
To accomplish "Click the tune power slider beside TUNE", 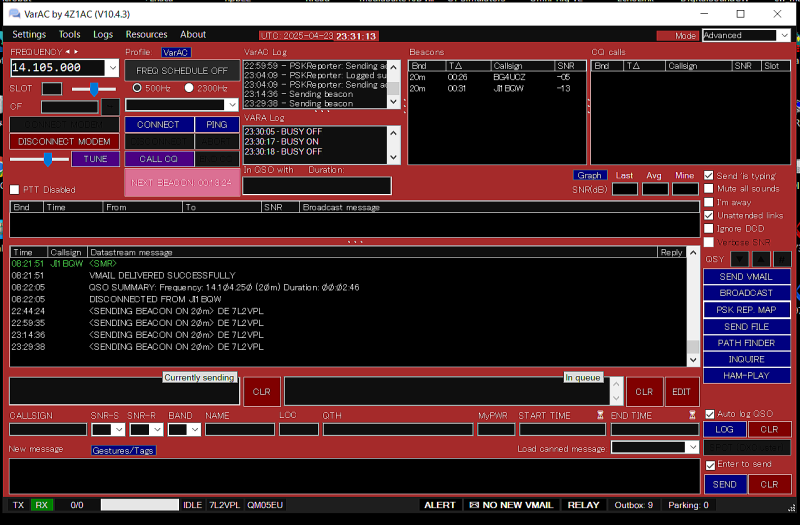I will tap(48, 159).
